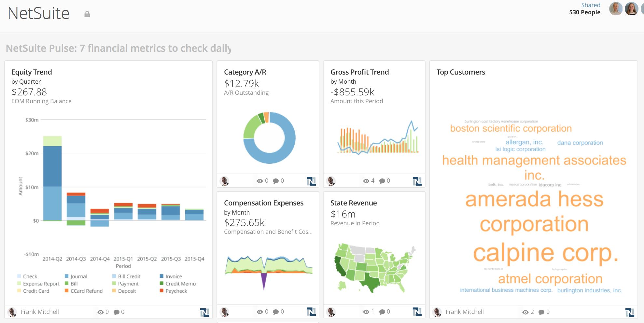Click NetSuite logo icon on Gross Profit Trend card

tap(417, 181)
